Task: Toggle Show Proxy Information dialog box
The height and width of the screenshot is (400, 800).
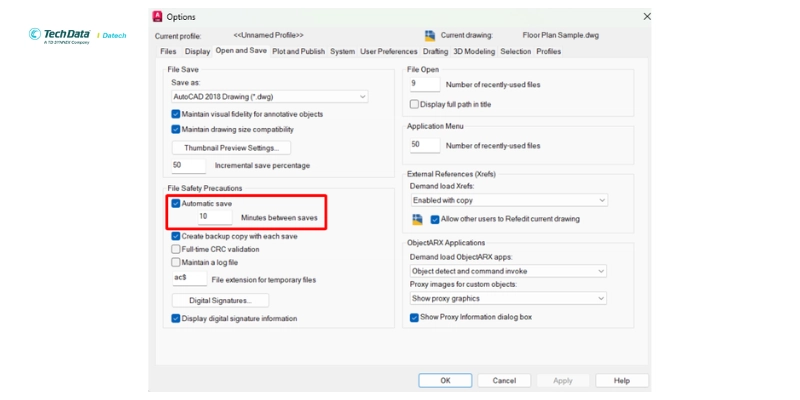Action: 414,317
